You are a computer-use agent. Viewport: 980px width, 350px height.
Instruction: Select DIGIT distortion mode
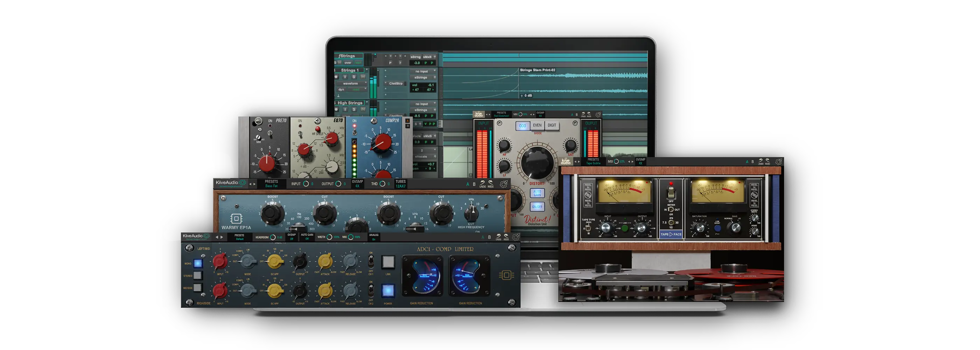tap(552, 126)
